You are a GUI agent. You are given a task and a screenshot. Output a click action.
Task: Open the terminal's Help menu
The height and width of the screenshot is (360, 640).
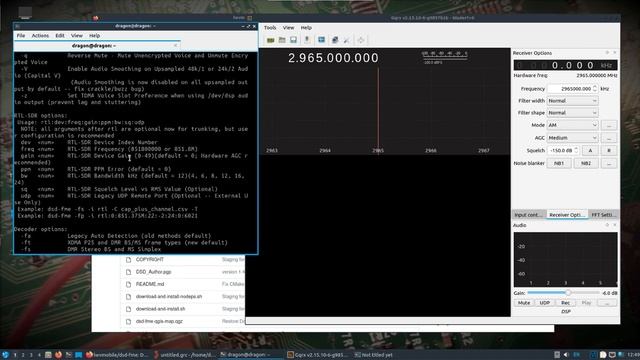[94, 36]
